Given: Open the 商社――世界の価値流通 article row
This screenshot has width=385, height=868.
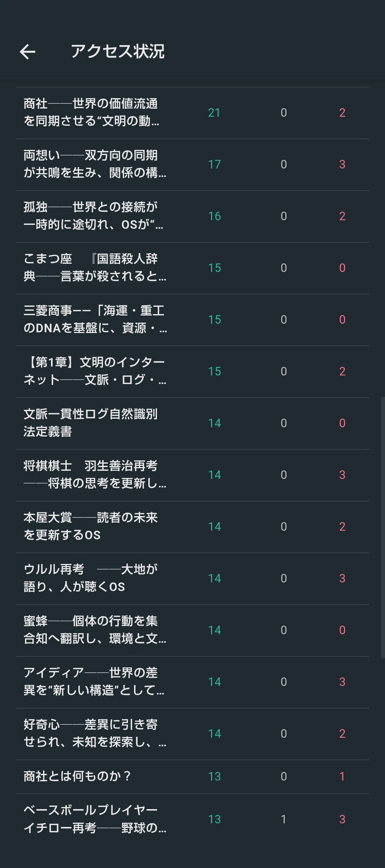Looking at the screenshot, I should (x=192, y=113).
